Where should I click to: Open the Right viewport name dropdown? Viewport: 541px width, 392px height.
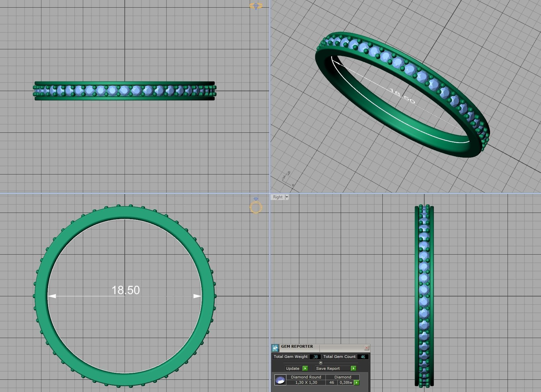coord(287,197)
